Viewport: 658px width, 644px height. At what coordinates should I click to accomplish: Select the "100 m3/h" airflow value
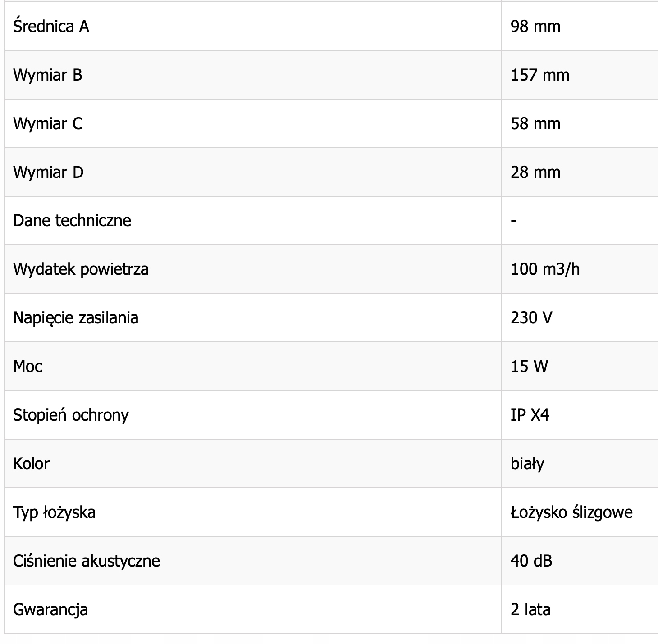(545, 269)
